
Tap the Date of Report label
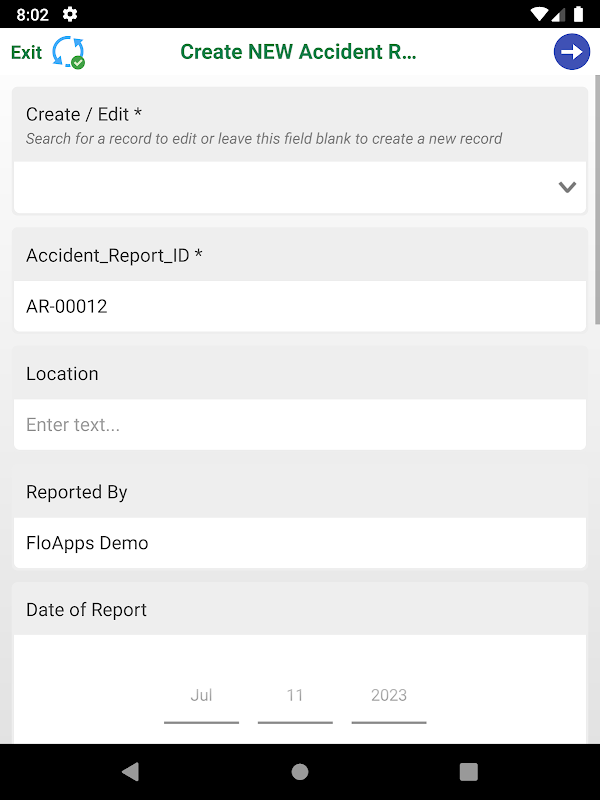coord(86,610)
